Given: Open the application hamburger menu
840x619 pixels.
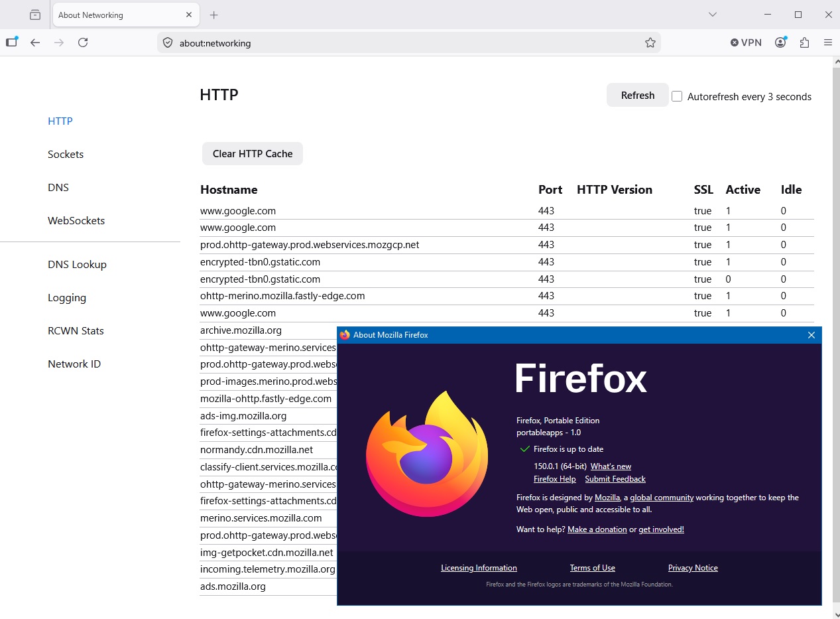Looking at the screenshot, I should coord(828,42).
